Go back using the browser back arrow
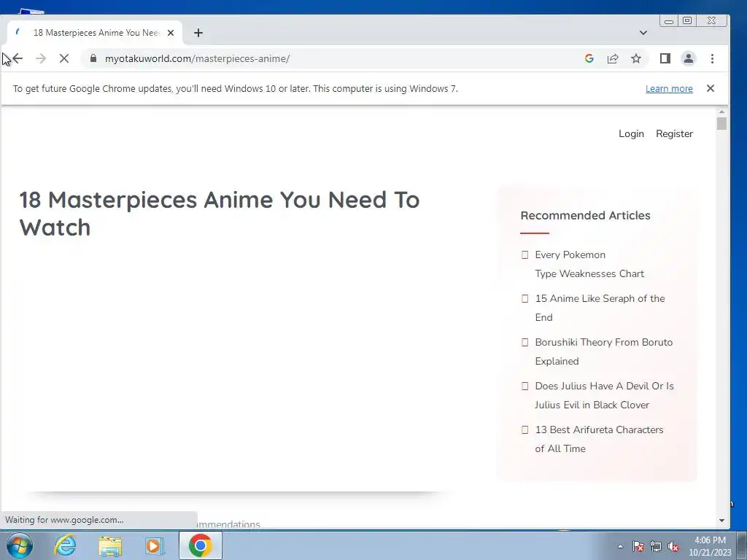The height and width of the screenshot is (560, 747). click(18, 58)
